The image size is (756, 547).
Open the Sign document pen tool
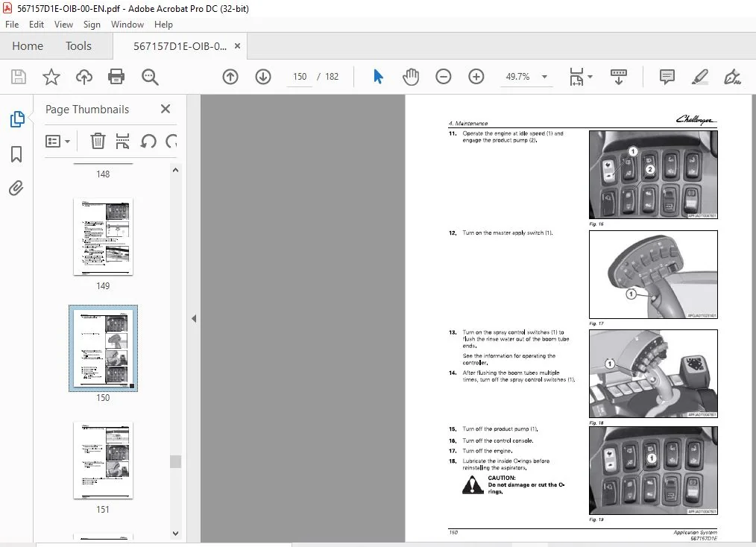[x=732, y=77]
